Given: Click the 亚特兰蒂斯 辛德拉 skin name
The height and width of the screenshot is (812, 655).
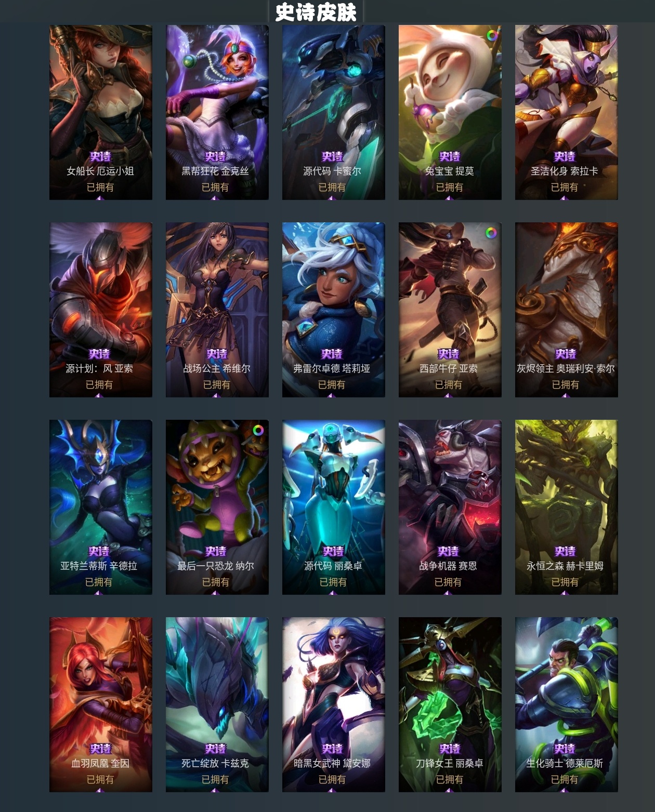Looking at the screenshot, I should (x=99, y=566).
